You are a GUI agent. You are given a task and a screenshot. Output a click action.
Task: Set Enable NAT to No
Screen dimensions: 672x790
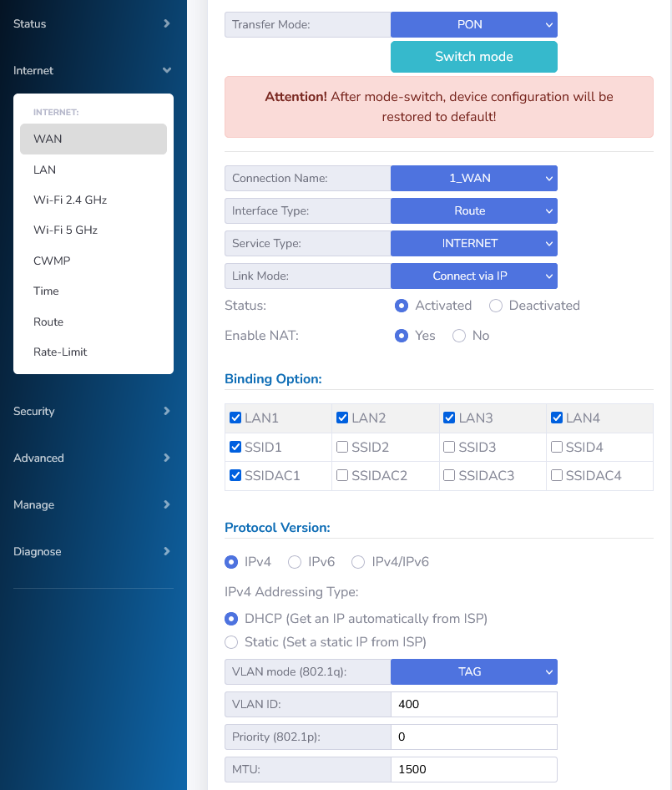[x=459, y=336]
